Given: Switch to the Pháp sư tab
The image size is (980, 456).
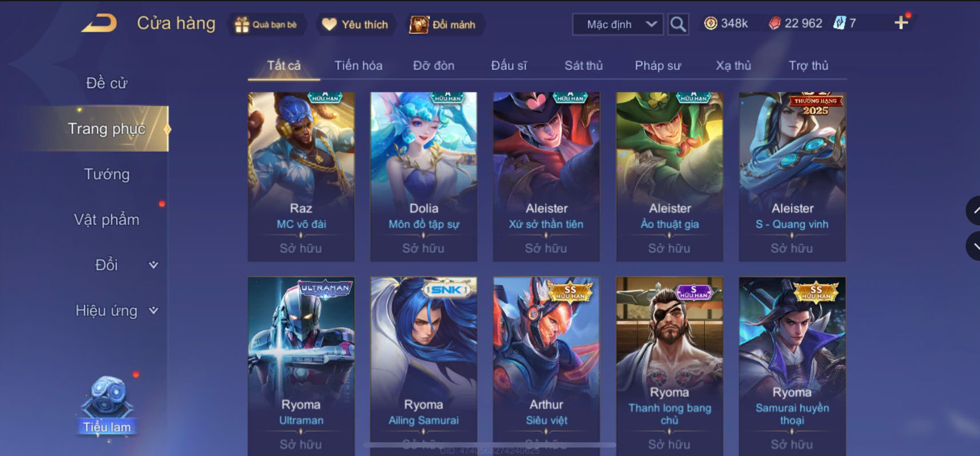Looking at the screenshot, I should (658, 66).
